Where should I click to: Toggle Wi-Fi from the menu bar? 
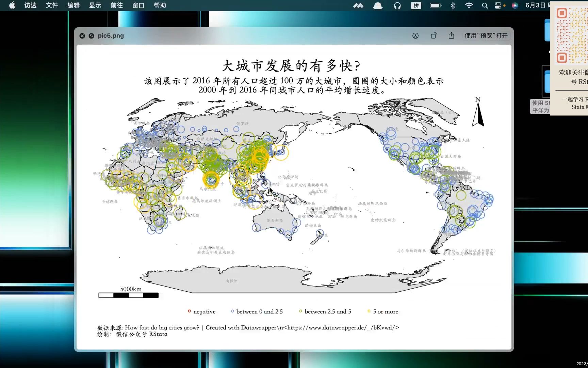click(469, 5)
